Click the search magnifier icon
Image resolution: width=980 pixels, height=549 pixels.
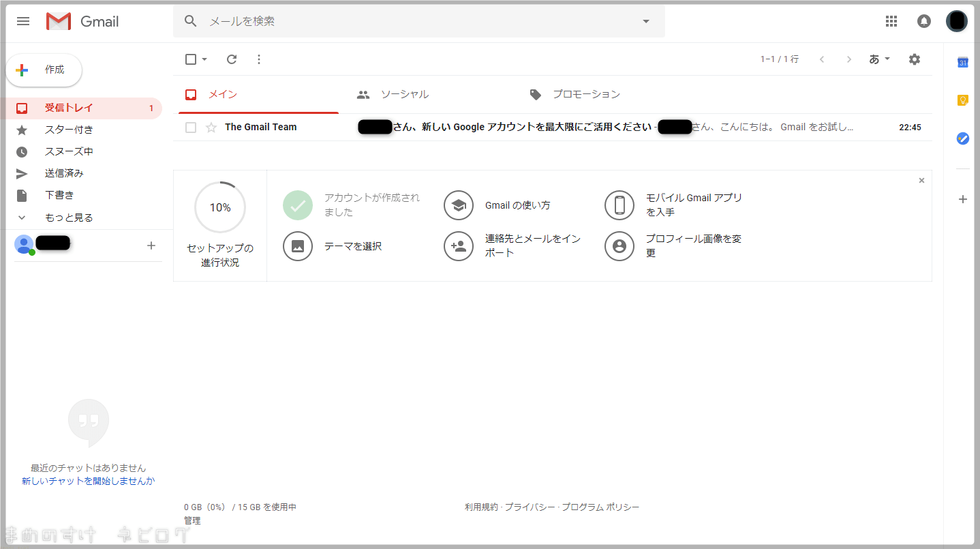pos(191,21)
